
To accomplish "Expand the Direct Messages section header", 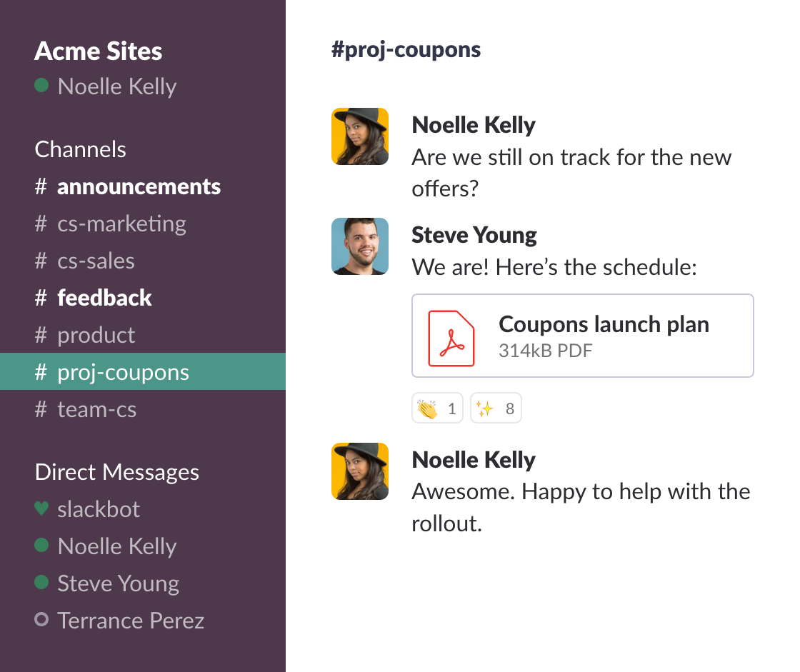I will click(117, 472).
